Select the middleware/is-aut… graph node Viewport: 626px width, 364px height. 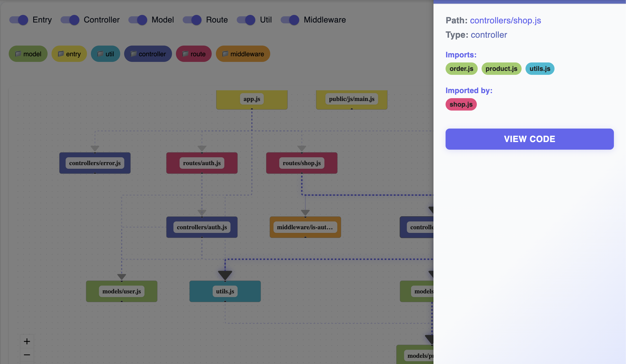click(305, 227)
